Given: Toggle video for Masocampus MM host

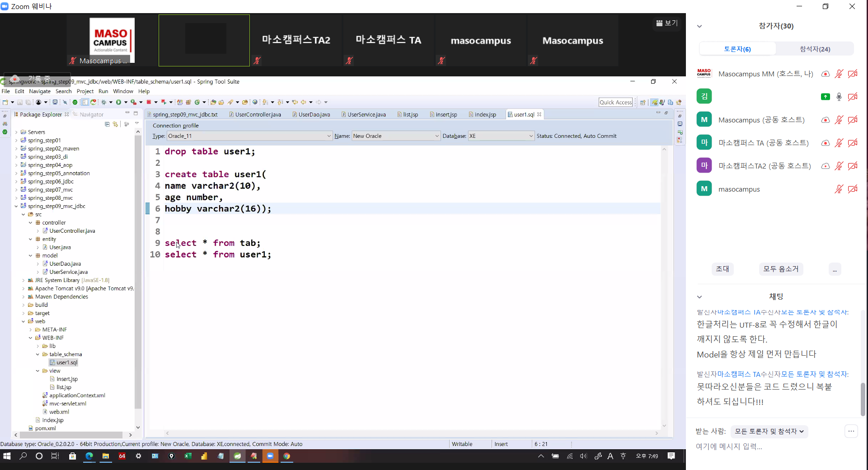Looking at the screenshot, I should click(x=853, y=74).
